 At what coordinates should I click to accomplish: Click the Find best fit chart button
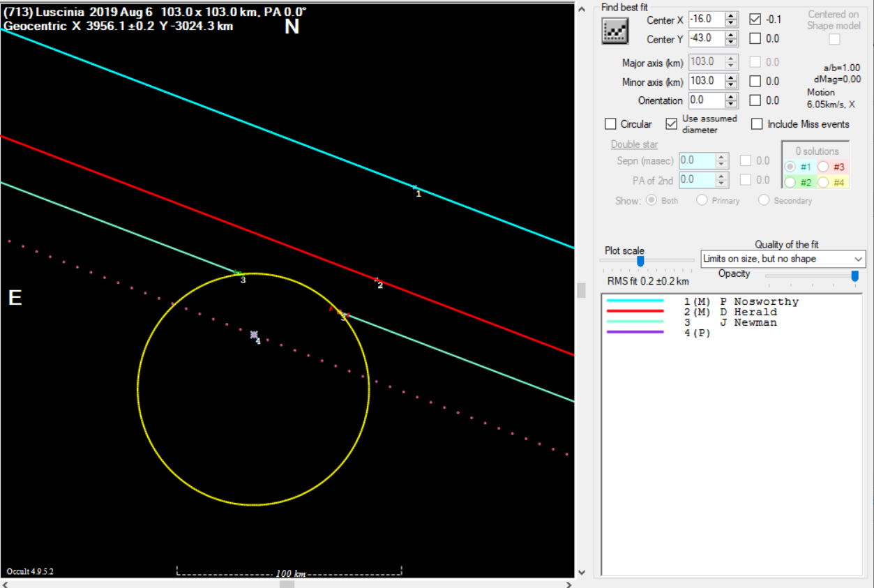[615, 29]
